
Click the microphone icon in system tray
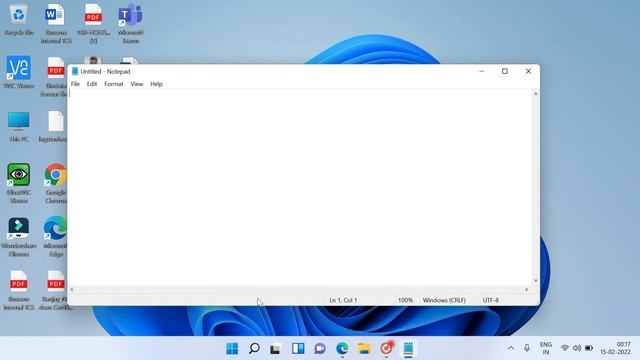[x=527, y=348]
